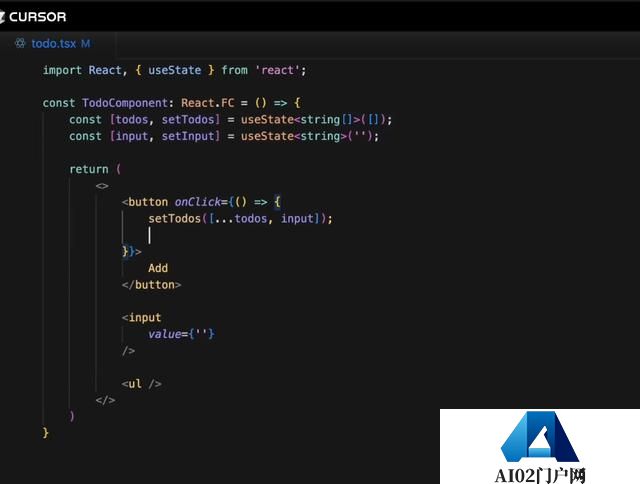Screen dimensions: 640x484
Task: Click the final closing brace of component
Action: (x=45, y=433)
